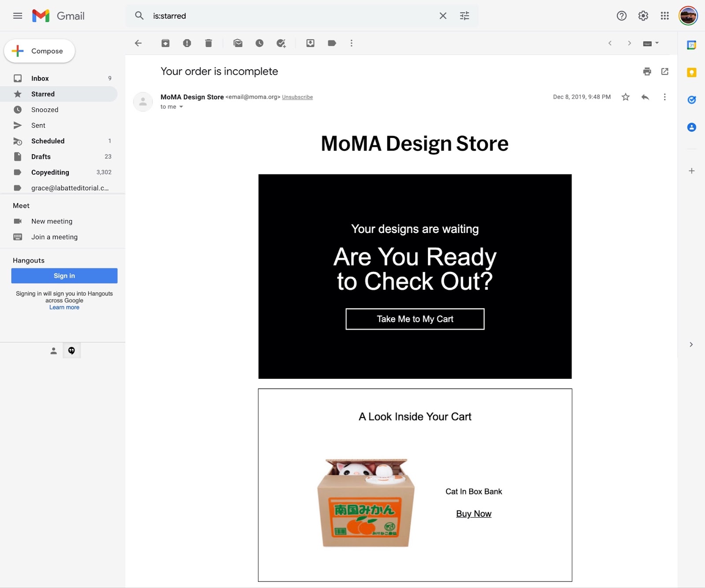Open the Google Tasks side panel

[x=691, y=100]
